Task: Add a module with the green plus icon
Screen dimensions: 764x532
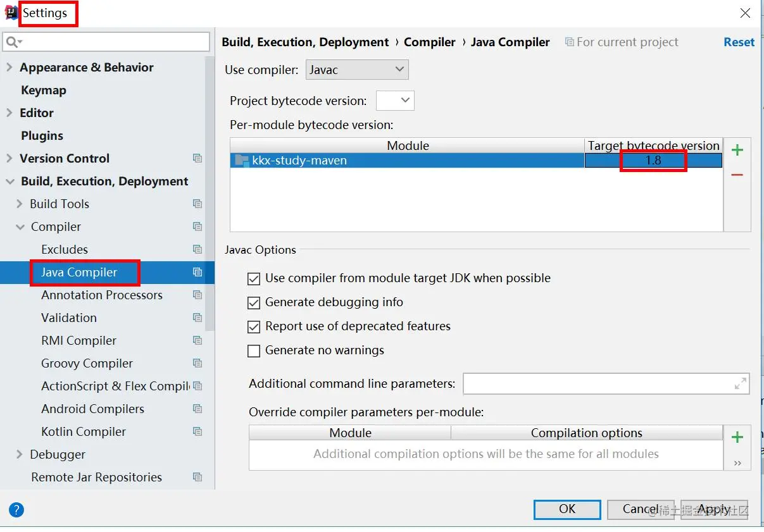Action: [737, 150]
